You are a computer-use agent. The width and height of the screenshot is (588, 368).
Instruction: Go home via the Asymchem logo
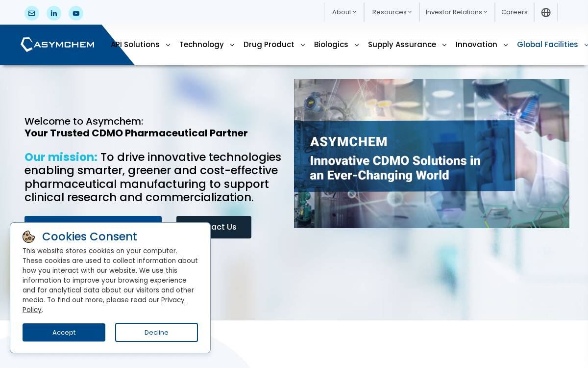[57, 45]
